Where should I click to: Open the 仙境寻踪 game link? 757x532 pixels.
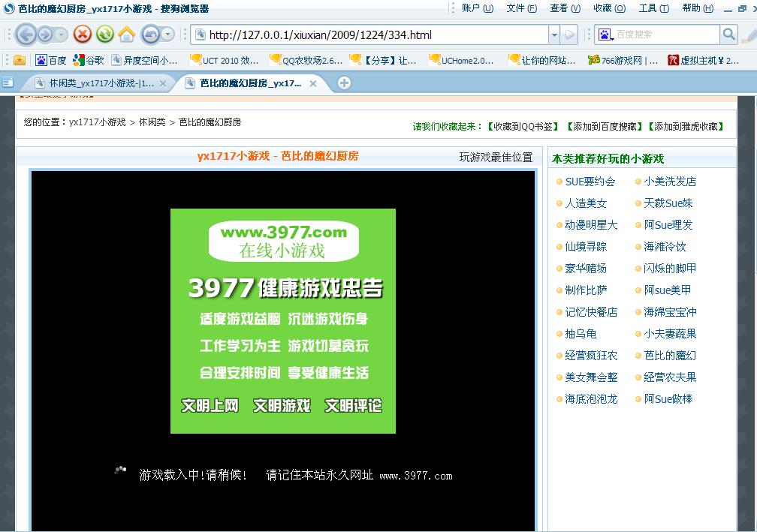pos(586,246)
